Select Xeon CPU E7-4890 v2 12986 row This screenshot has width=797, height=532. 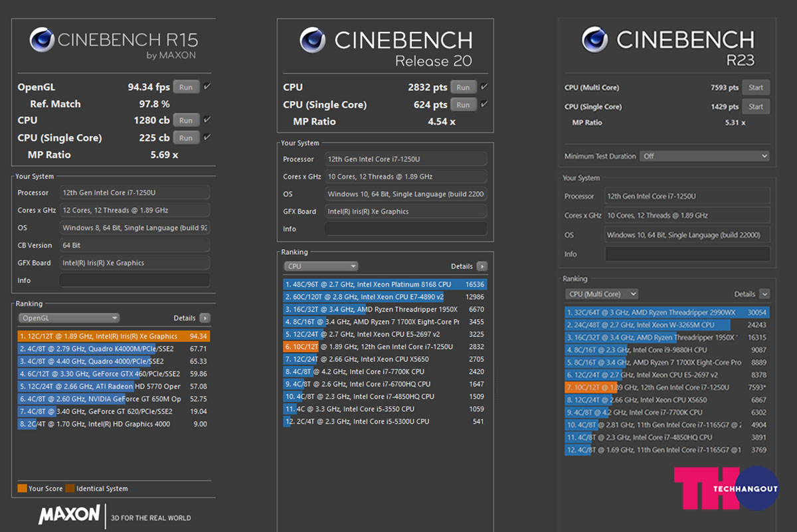(x=385, y=297)
